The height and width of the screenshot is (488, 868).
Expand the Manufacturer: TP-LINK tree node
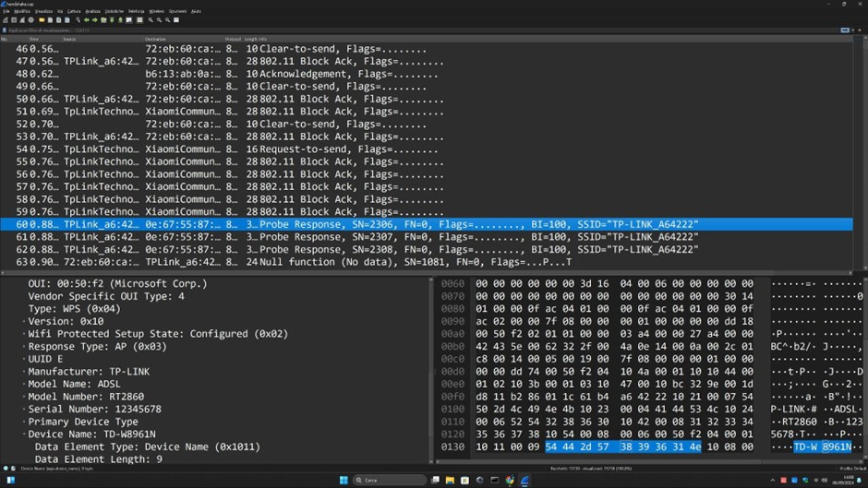pos(24,371)
